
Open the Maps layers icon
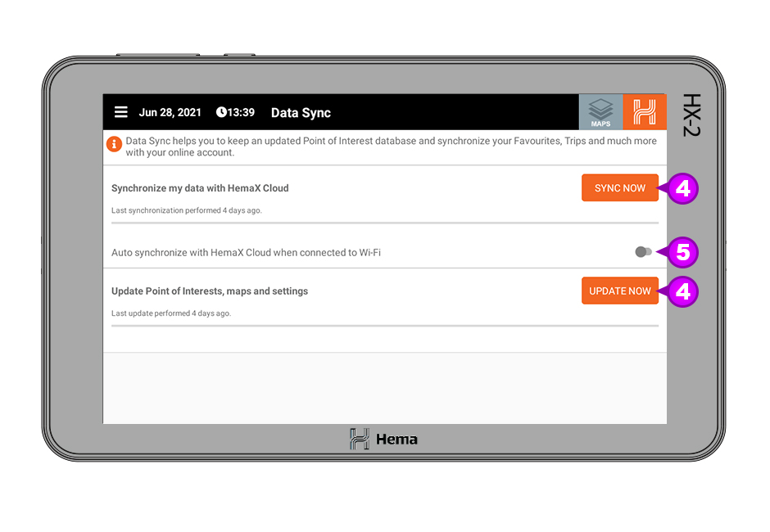pos(600,112)
